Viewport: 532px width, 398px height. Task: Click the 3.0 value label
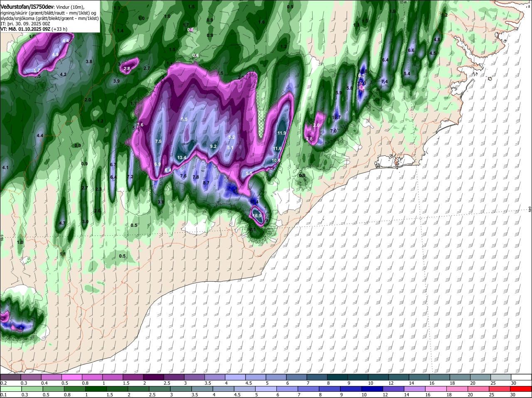[85, 221]
